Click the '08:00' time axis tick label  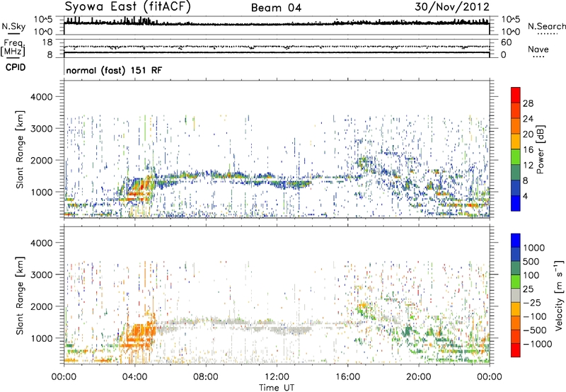pos(206,377)
